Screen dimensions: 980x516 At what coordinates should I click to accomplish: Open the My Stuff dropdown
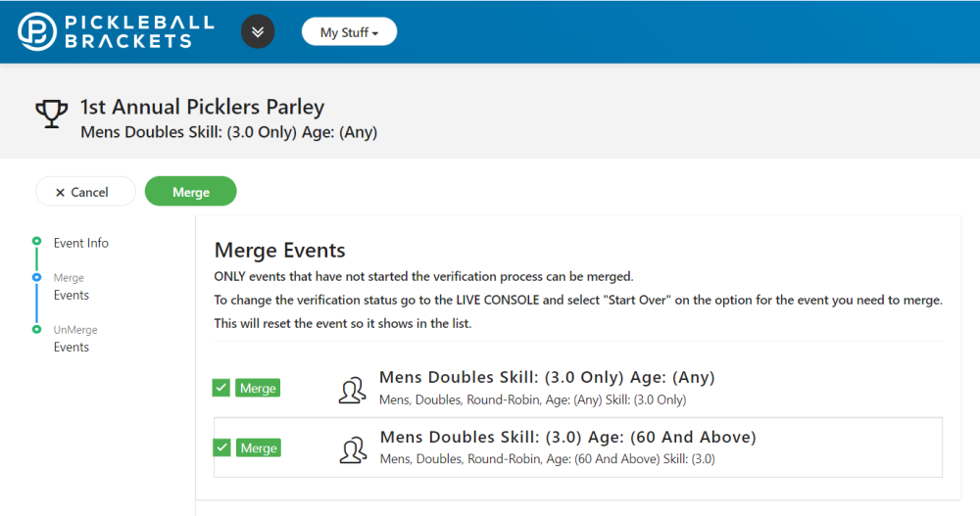(349, 32)
